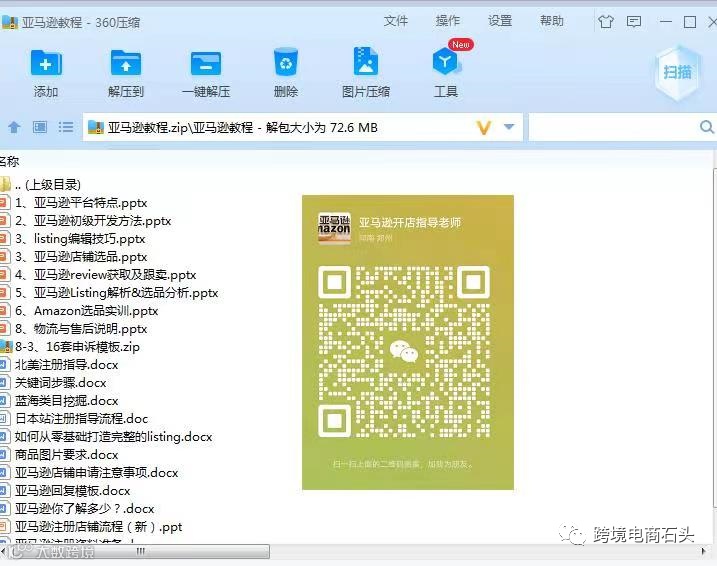Click the 添加 (Add) toolbar icon

point(46,63)
